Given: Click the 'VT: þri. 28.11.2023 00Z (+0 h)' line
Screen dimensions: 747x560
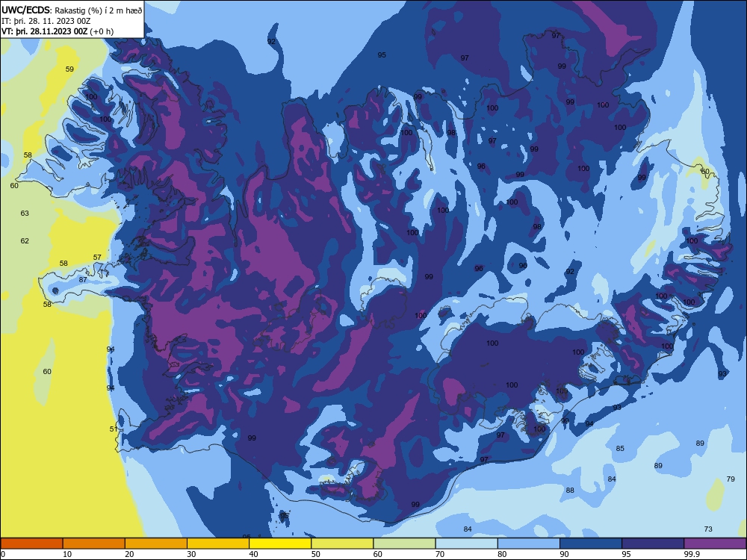Looking at the screenshot, I should [x=58, y=31].
